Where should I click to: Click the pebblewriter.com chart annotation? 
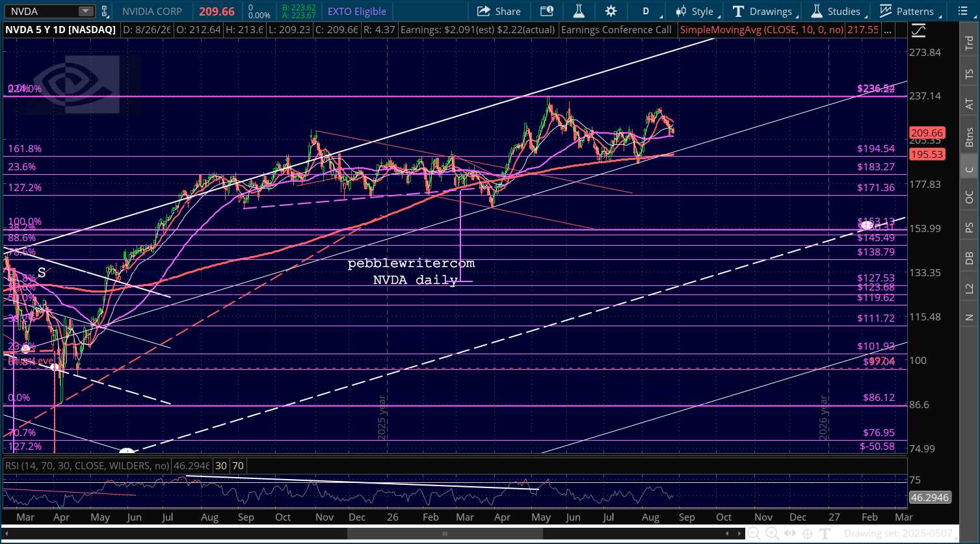(411, 264)
